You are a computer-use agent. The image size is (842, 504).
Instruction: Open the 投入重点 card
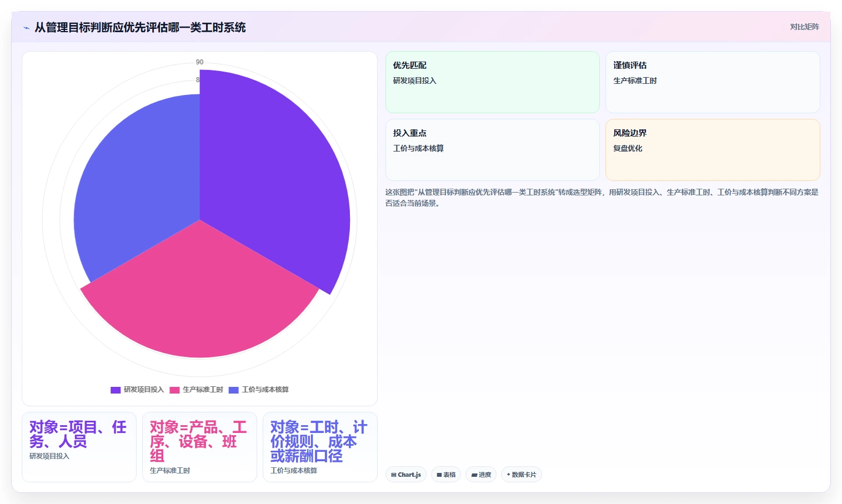pos(492,150)
